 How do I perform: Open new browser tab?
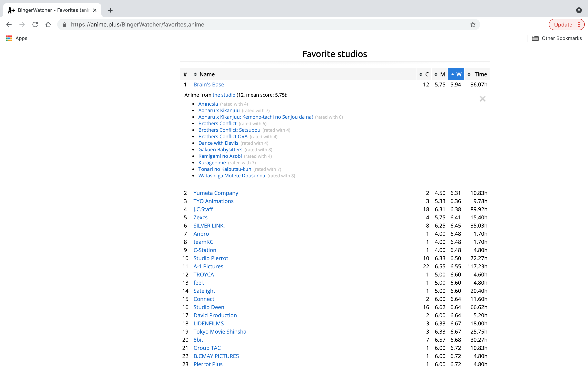point(110,10)
